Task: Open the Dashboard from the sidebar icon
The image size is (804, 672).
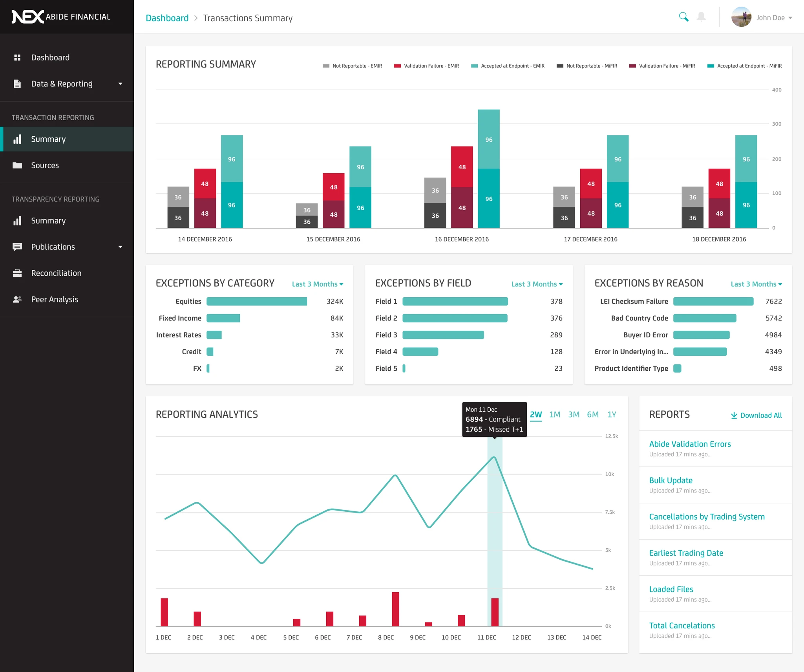Action: click(x=17, y=57)
